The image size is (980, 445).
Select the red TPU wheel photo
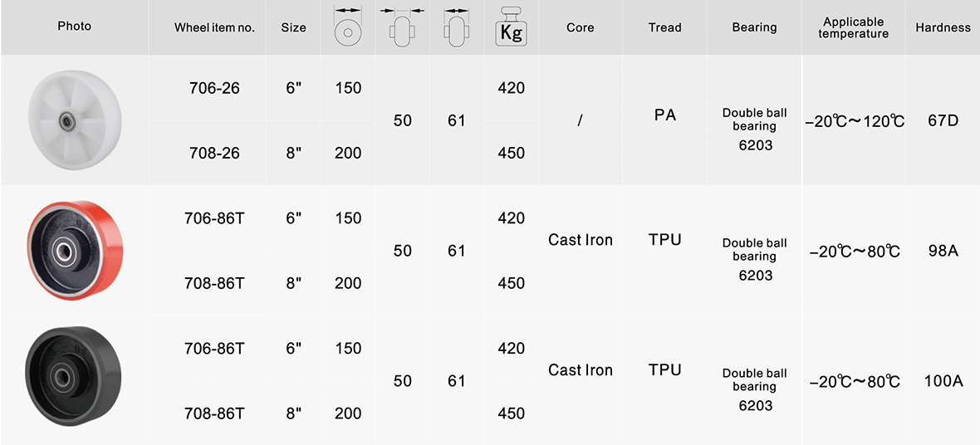point(75,250)
